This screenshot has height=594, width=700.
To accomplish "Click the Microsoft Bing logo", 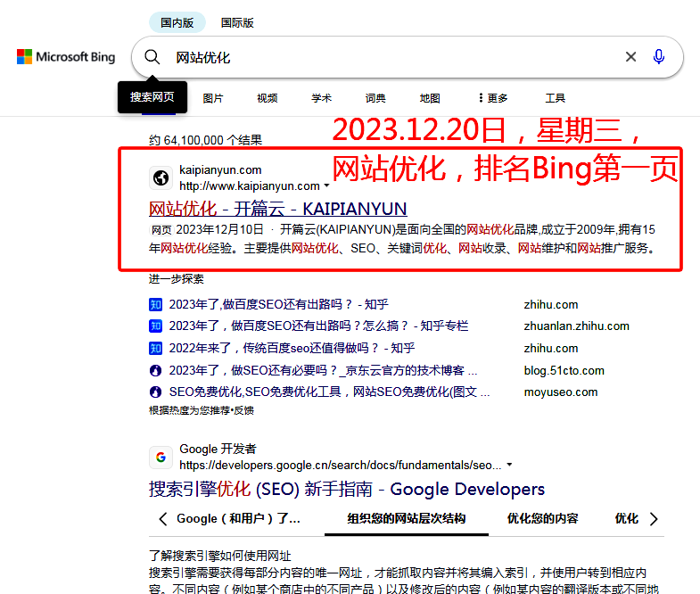I will [66, 57].
